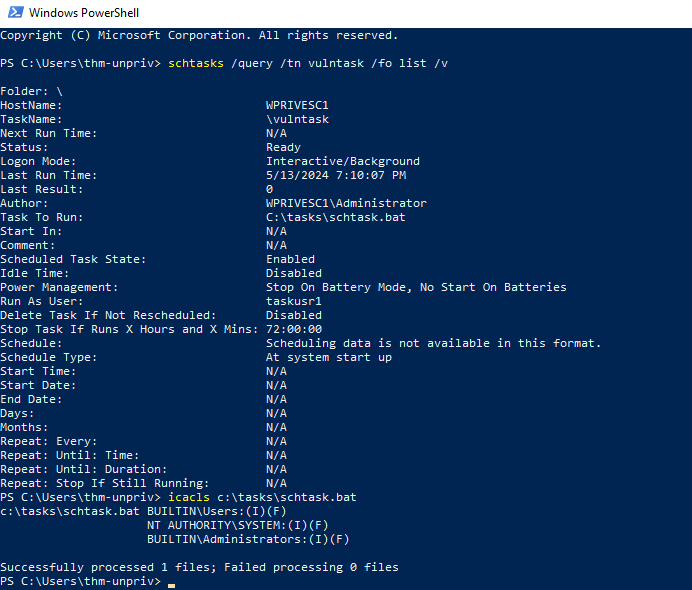Click the WPRIVESC1\Administrator Author value
This screenshot has width=692, height=590.
(346, 203)
